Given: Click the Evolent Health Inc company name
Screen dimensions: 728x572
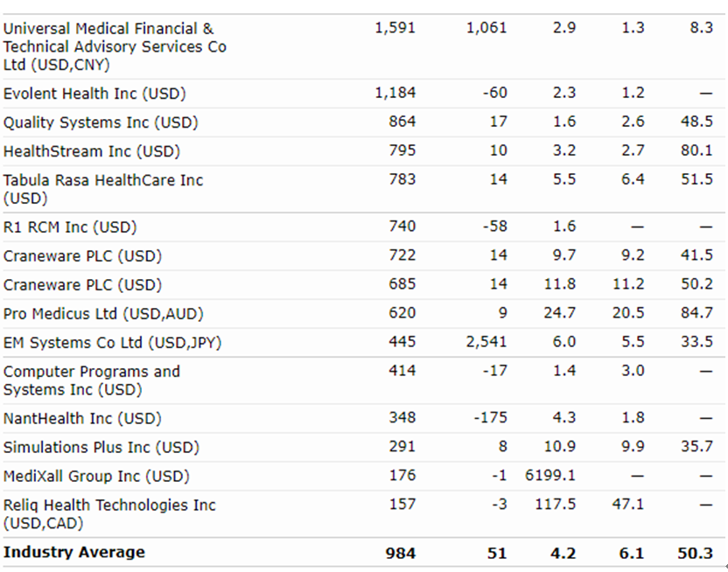Looking at the screenshot, I should [94, 94].
